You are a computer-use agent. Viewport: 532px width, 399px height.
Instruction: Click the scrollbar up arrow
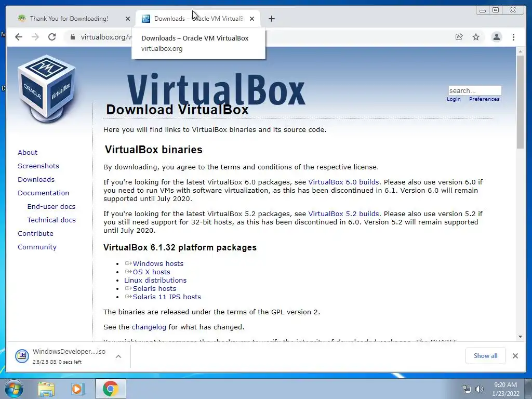point(520,51)
